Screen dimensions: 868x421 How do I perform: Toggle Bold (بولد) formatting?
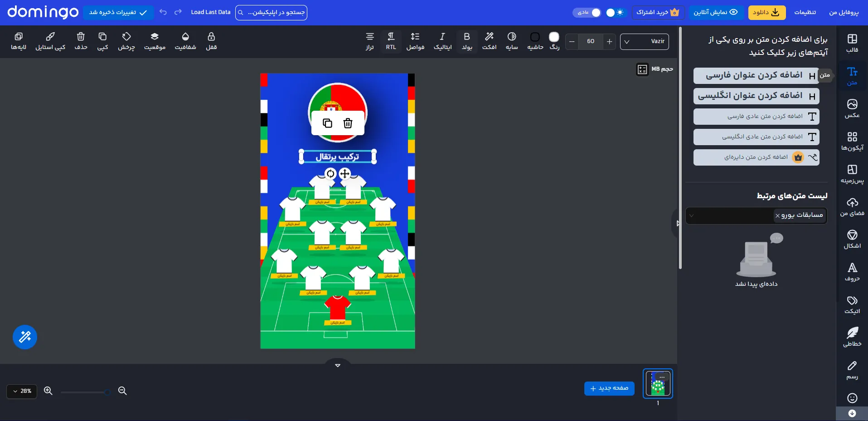pyautogui.click(x=467, y=41)
